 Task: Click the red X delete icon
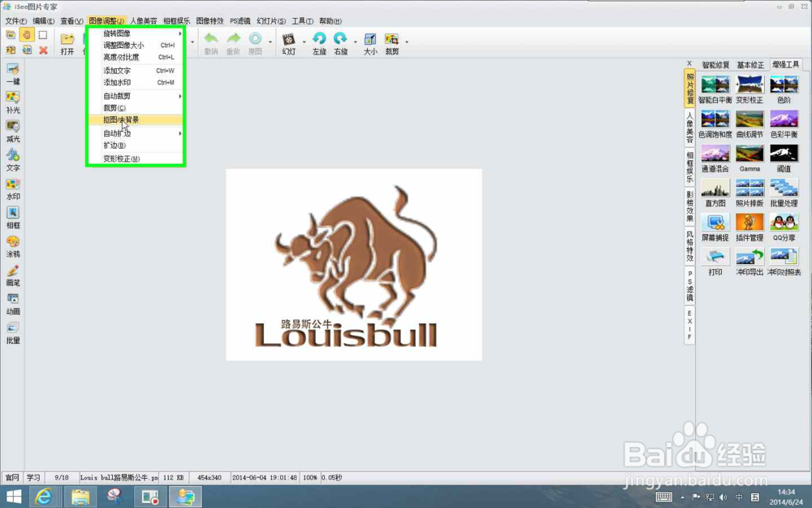tap(43, 50)
